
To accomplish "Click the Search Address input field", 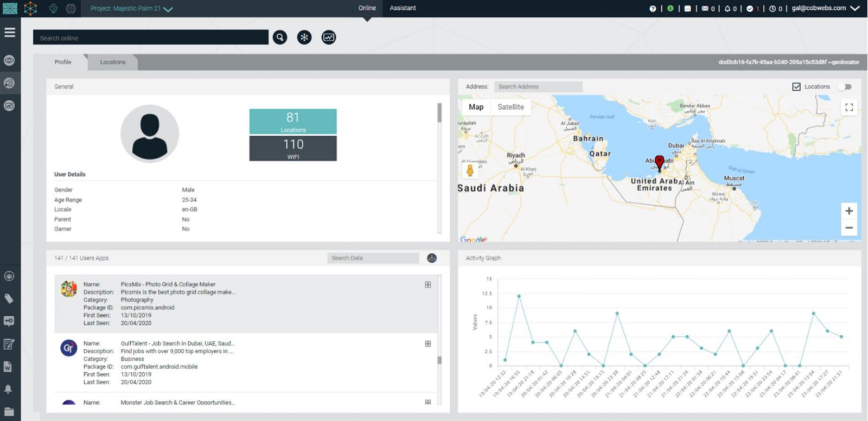I will tap(538, 87).
